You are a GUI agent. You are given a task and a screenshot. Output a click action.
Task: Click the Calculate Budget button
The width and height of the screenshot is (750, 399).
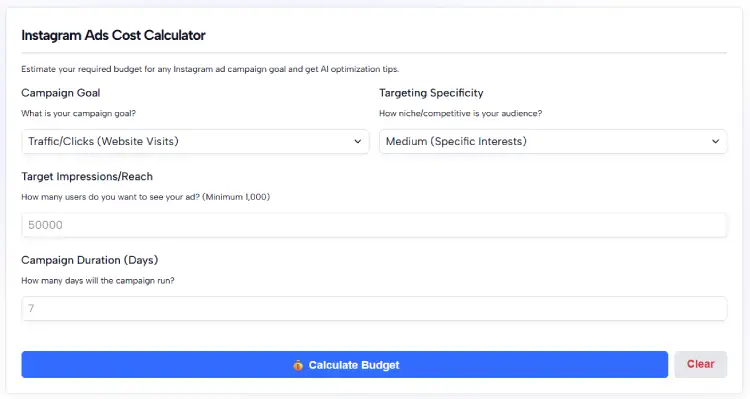(x=344, y=365)
